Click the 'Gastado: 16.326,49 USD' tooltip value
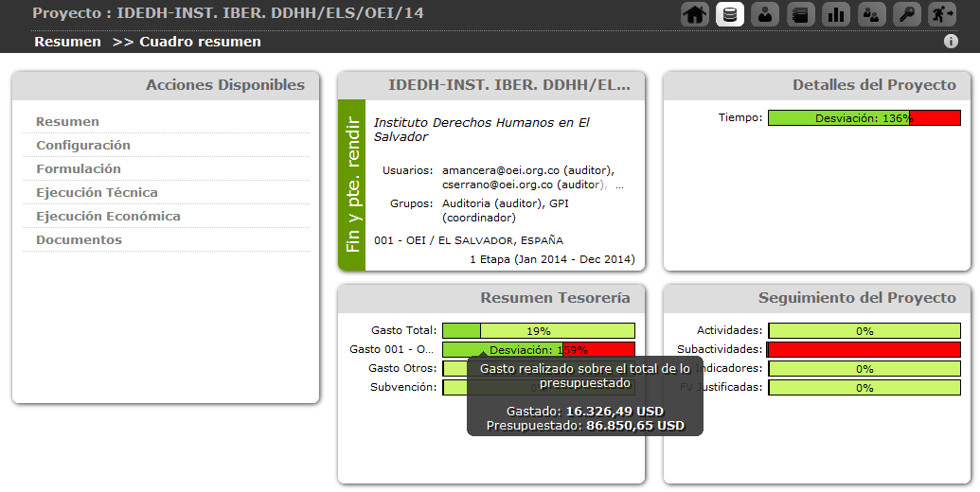Viewport: 980px width, 492px height. tap(585, 412)
